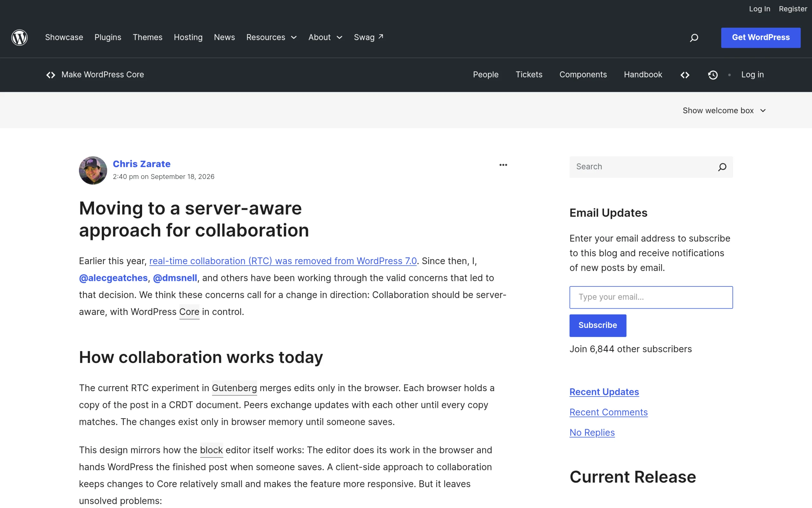Go to the Plugins page
This screenshot has width=812, height=508.
point(108,37)
